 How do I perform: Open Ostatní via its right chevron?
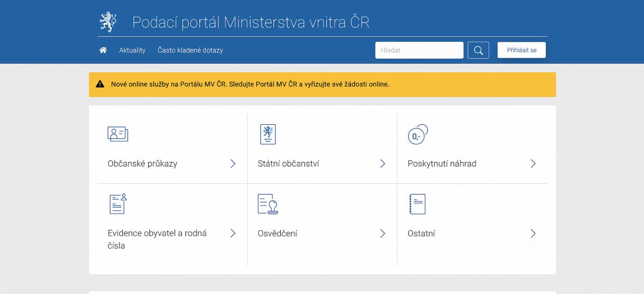point(533,234)
